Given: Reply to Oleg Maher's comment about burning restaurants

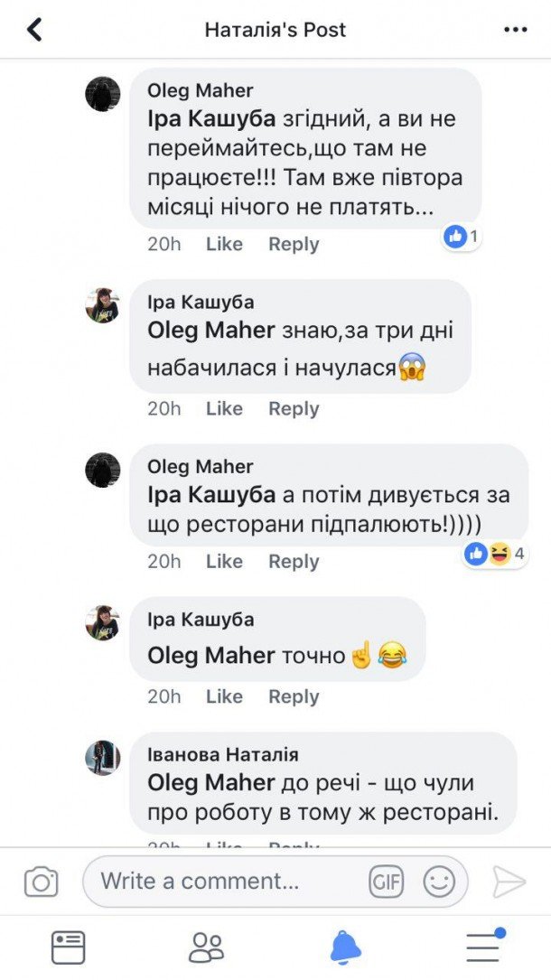Looking at the screenshot, I should pos(294,561).
